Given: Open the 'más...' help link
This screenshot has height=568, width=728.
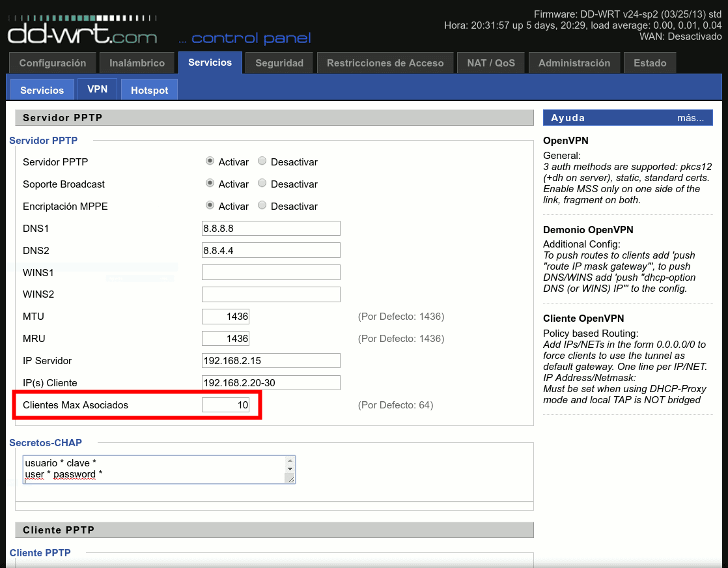Looking at the screenshot, I should pyautogui.click(x=690, y=118).
